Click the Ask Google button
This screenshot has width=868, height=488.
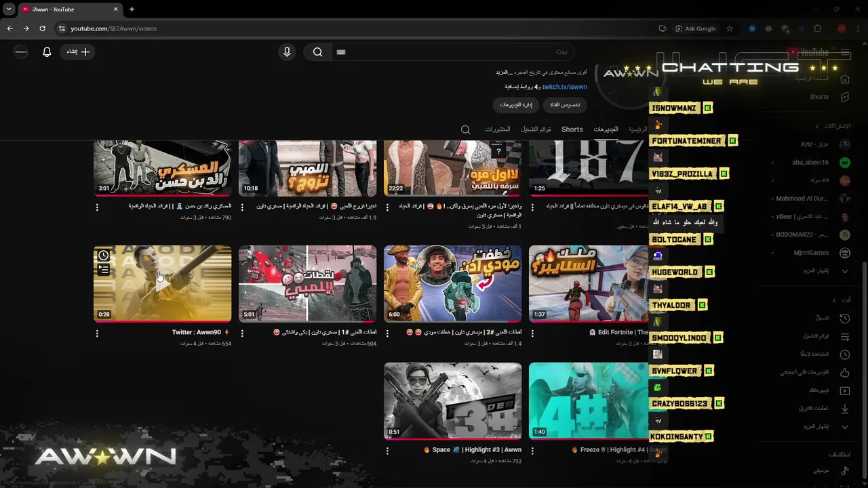pyautogui.click(x=696, y=28)
